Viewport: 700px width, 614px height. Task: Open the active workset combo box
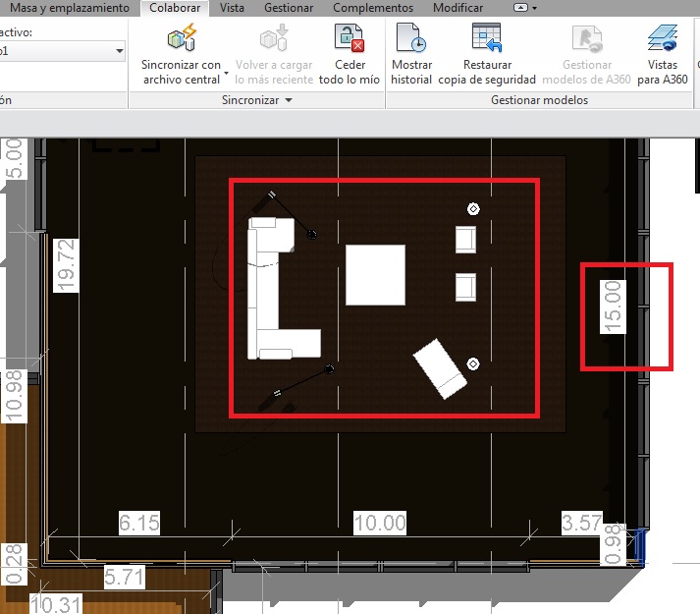[119, 50]
